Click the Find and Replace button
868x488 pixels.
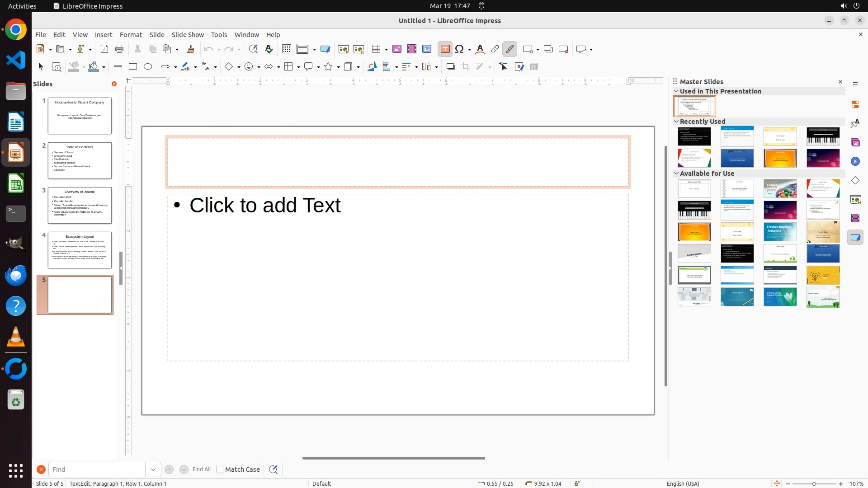tap(273, 469)
